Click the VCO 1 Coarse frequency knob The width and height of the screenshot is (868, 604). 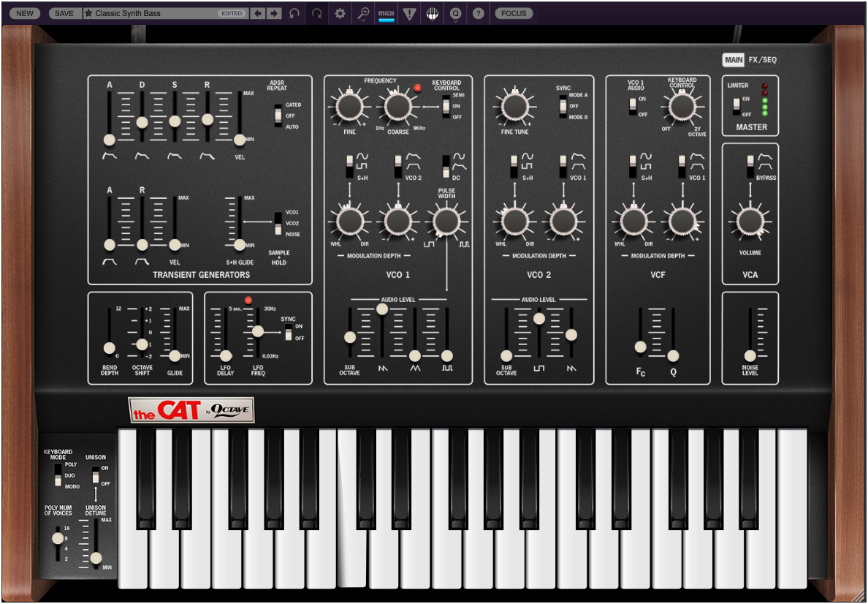(397, 106)
